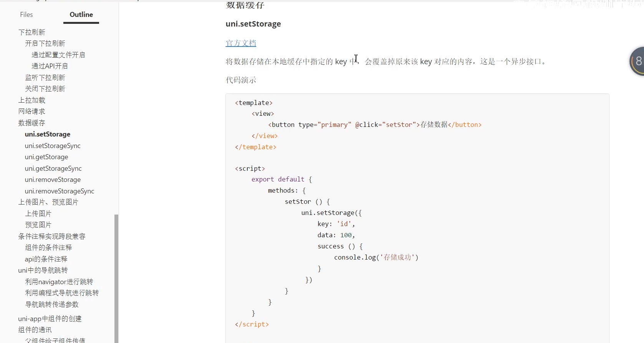Navigate to uni.getStorageSync heading
This screenshot has width=644, height=343.
click(x=53, y=168)
